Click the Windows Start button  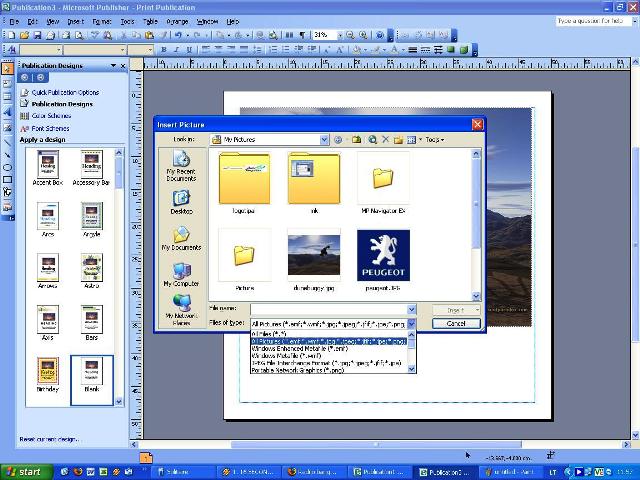24,471
